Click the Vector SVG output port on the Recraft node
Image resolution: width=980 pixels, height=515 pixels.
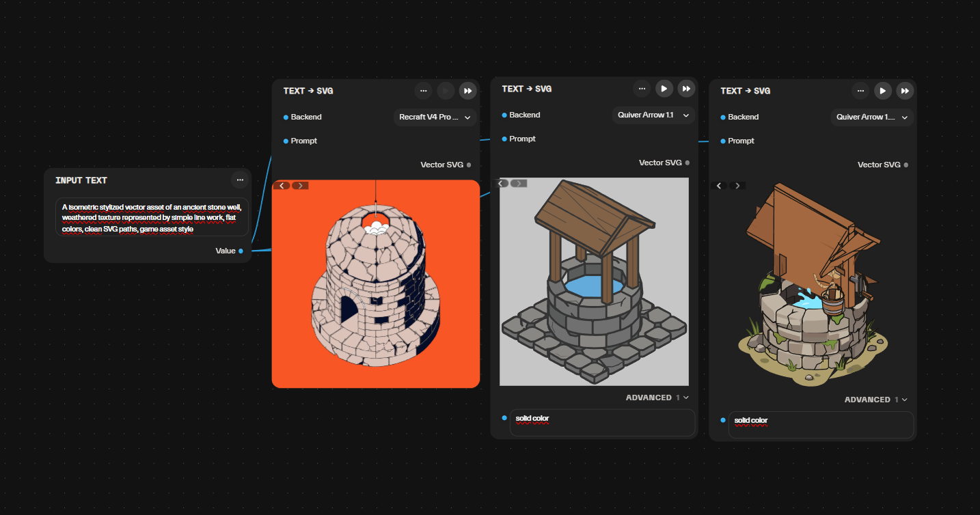click(x=469, y=165)
